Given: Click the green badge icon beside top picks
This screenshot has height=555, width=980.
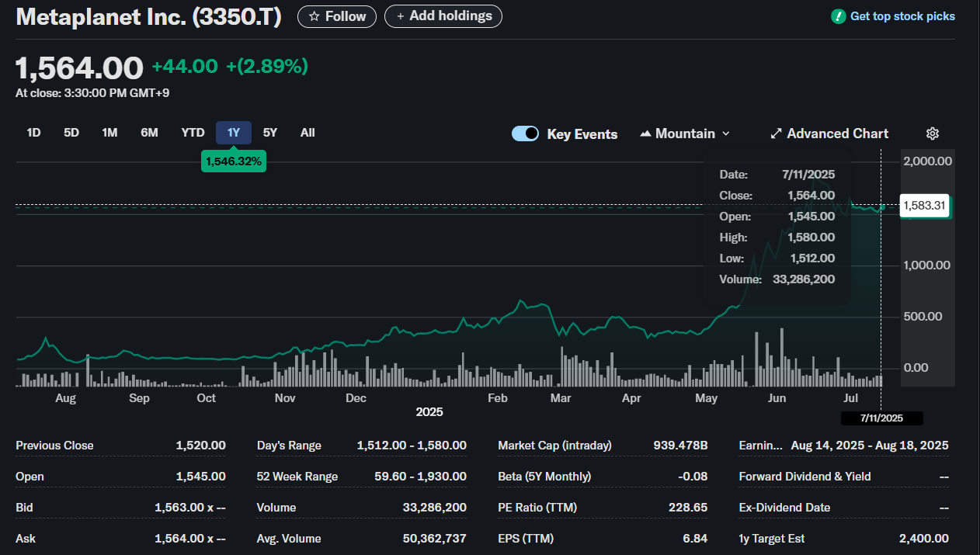Looking at the screenshot, I should click(x=838, y=16).
